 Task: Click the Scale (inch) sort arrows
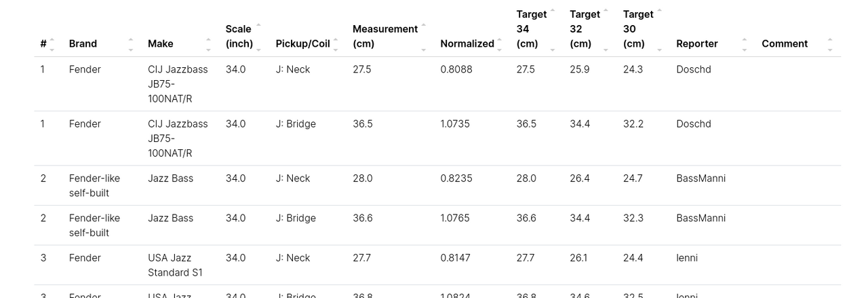tap(258, 37)
